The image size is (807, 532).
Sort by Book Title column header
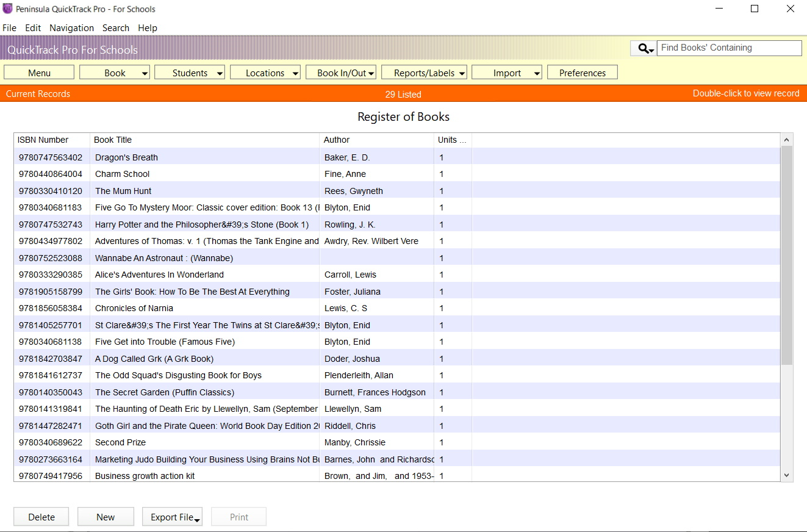pyautogui.click(x=205, y=140)
